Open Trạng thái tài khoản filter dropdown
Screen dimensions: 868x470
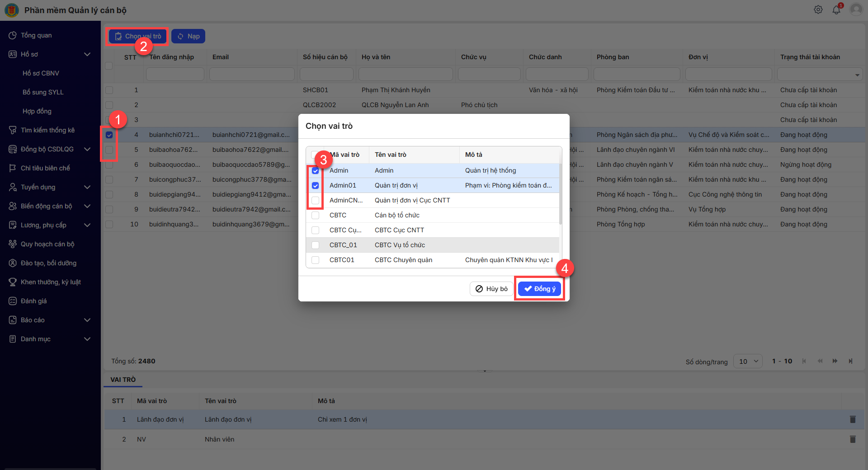[857, 75]
